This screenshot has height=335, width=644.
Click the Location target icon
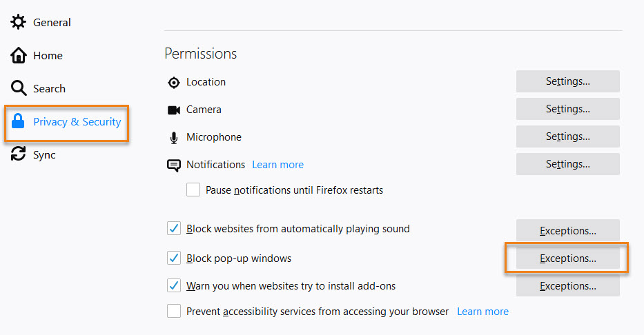(174, 83)
